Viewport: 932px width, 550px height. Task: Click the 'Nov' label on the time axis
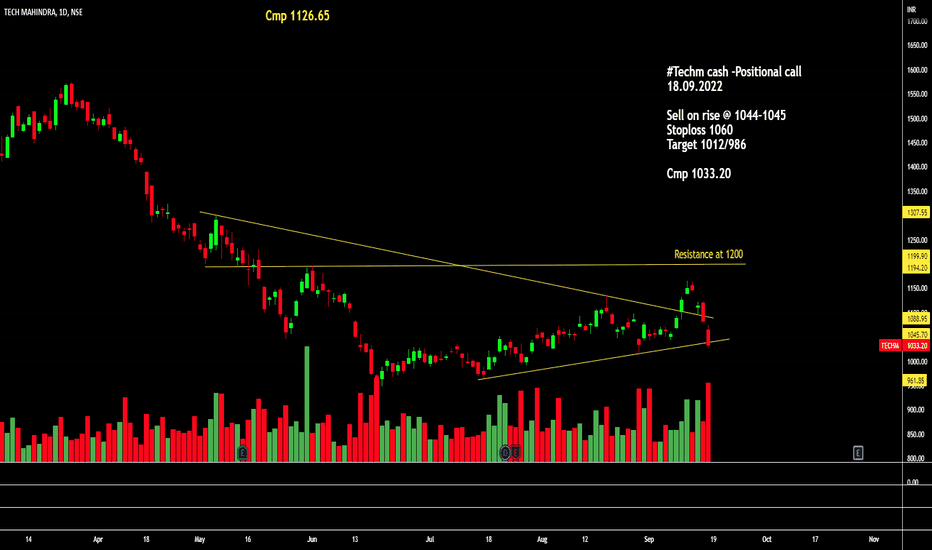click(x=874, y=539)
